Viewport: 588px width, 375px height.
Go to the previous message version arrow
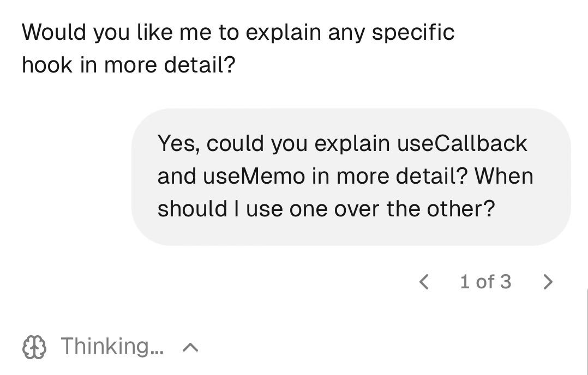[x=424, y=282]
